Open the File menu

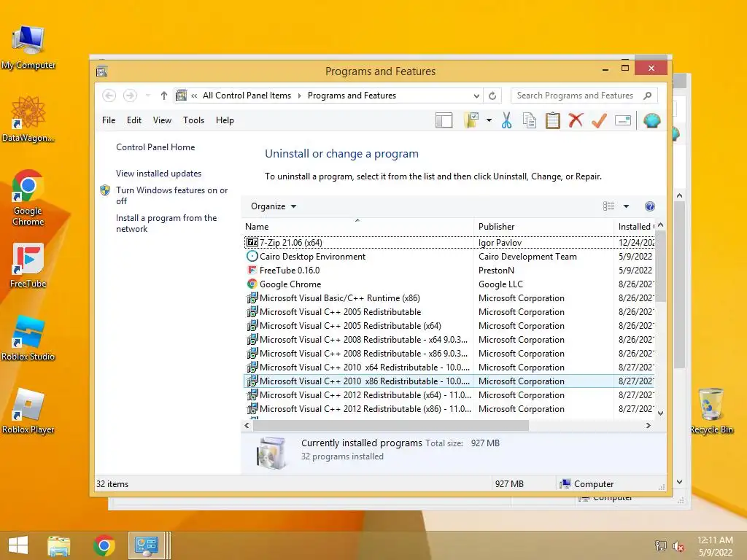109,120
